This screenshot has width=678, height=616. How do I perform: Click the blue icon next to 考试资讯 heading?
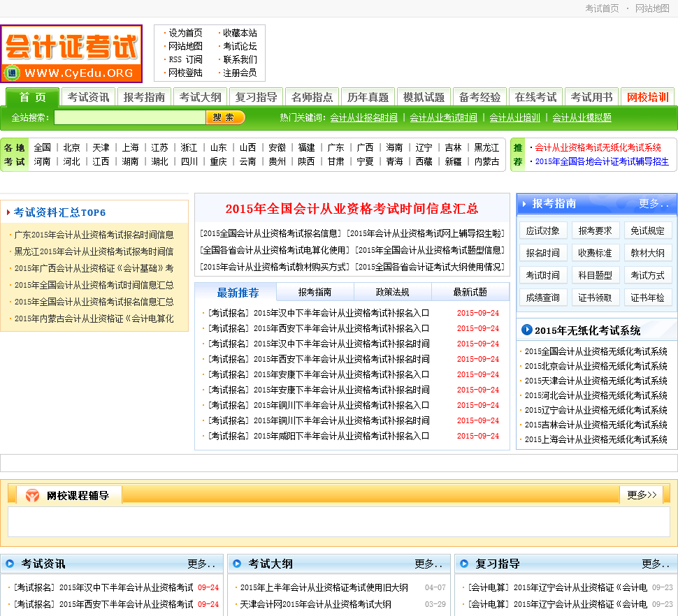(10, 564)
